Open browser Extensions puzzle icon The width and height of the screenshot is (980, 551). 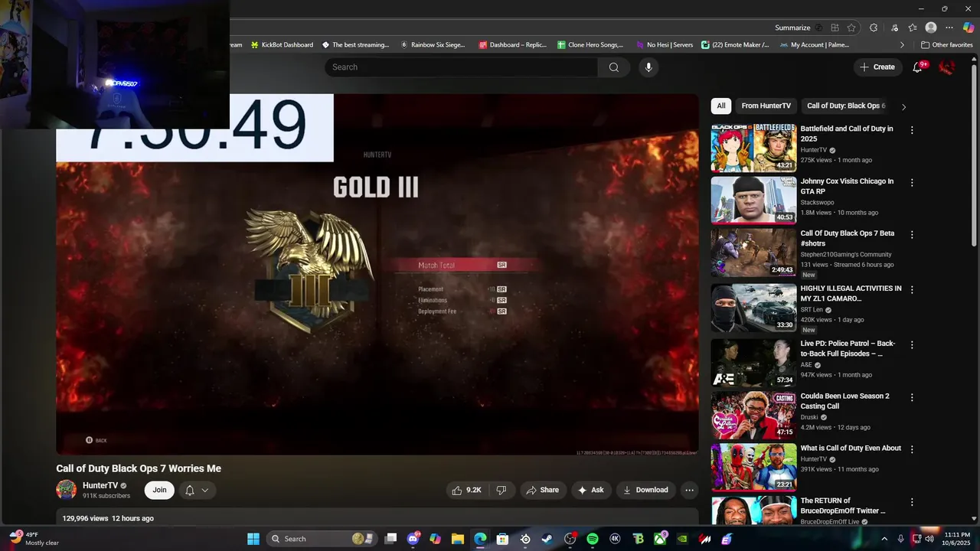[874, 28]
